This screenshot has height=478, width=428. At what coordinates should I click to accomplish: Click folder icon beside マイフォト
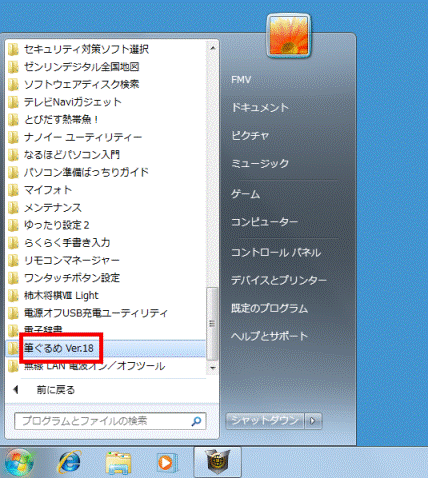pos(13,190)
